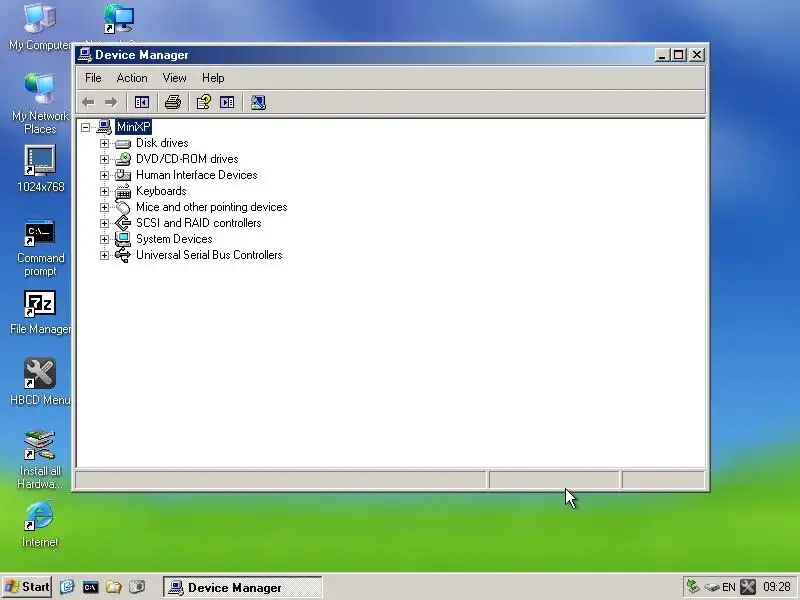Click the first quick launch icon beside Start
The image size is (800, 600).
pyautogui.click(x=67, y=587)
